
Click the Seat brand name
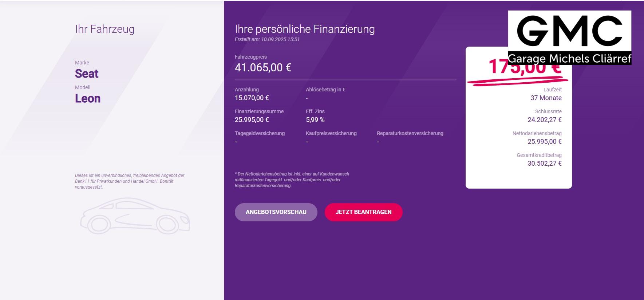click(x=87, y=74)
